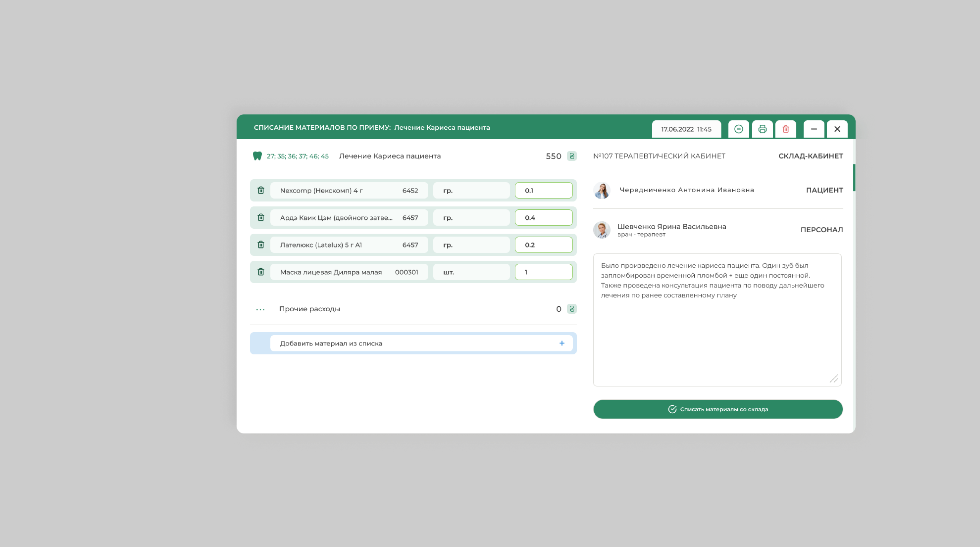Edit Nexcomp quantity field 0.1

(543, 190)
